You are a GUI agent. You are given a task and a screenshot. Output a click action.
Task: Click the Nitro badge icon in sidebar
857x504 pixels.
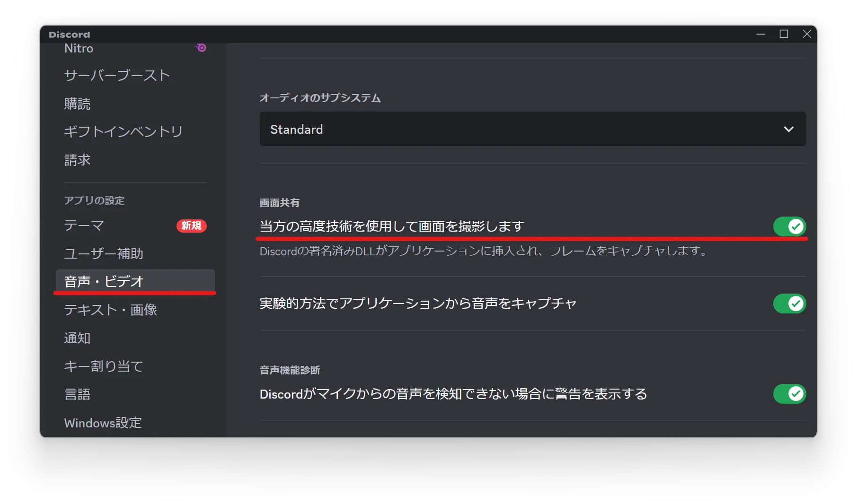(201, 48)
